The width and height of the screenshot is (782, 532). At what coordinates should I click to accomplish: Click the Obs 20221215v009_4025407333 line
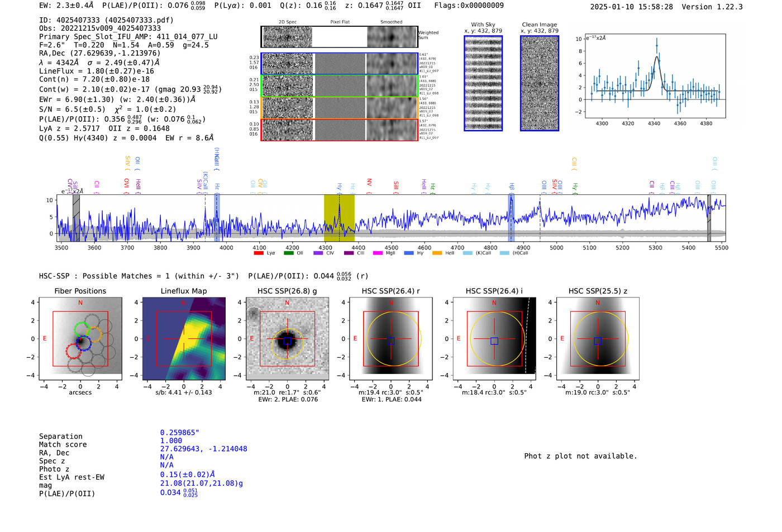tap(100, 28)
